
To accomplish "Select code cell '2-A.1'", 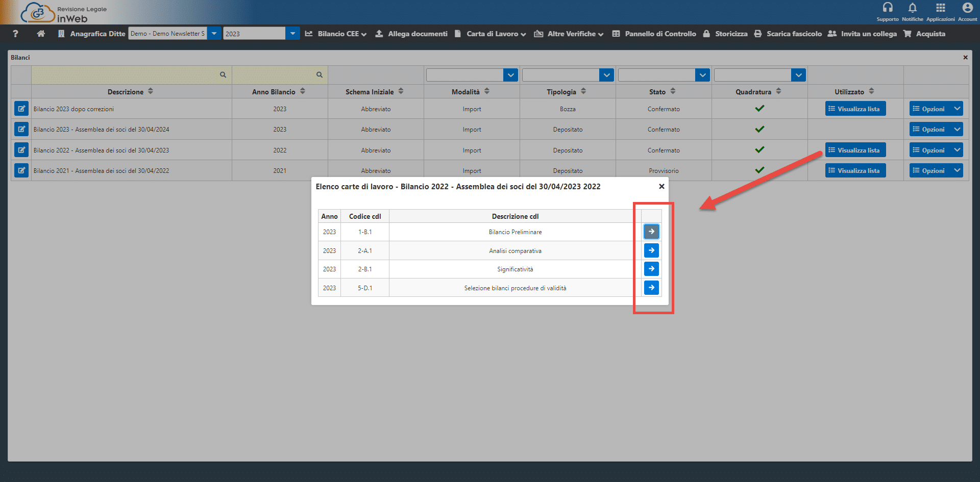I will pos(365,250).
